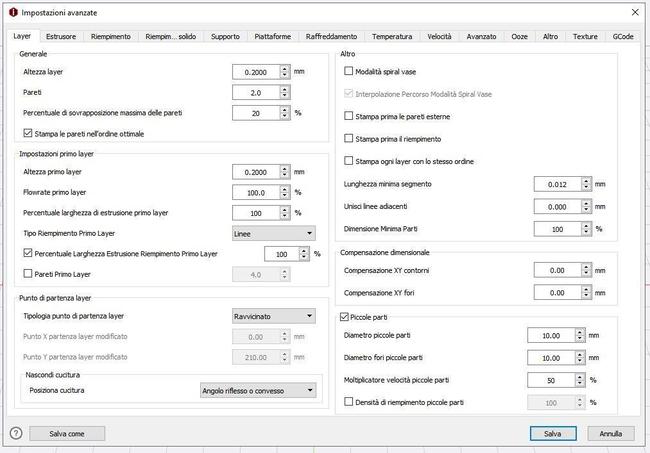Open the Raffreddamento tab

[x=331, y=36]
